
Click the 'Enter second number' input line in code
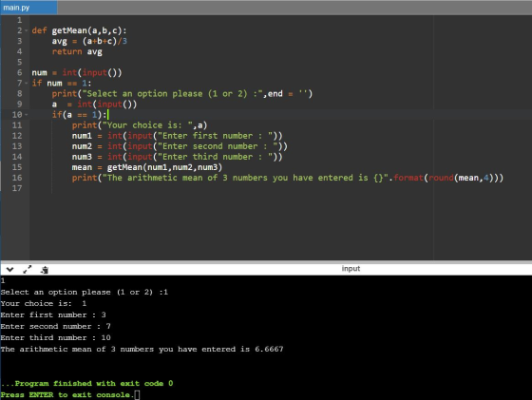[180, 146]
